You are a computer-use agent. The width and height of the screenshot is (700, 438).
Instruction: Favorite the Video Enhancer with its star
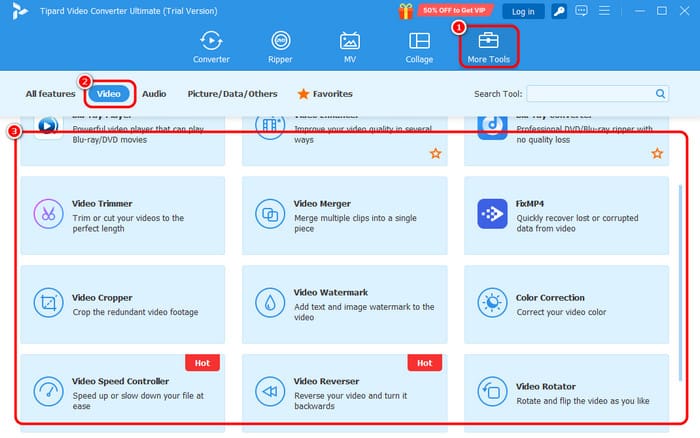[435, 154]
